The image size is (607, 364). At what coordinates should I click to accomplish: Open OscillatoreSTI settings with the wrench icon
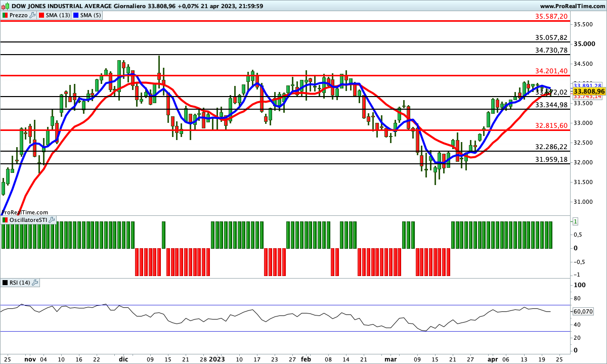pos(53,220)
